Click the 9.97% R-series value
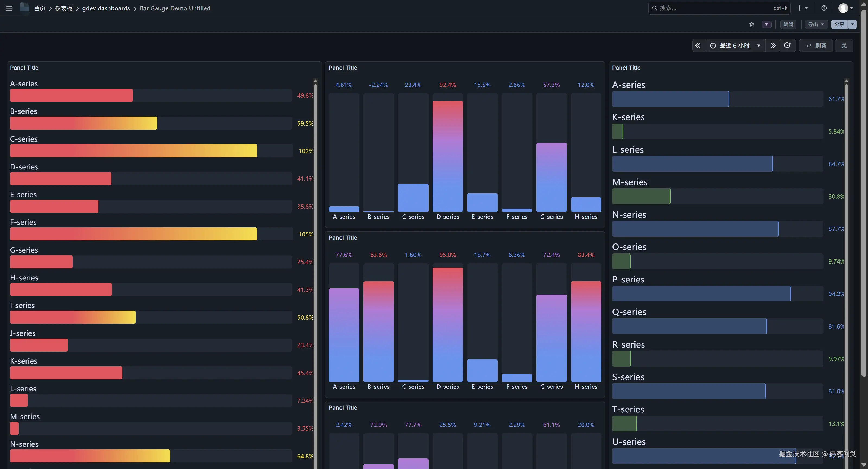This screenshot has height=469, width=868. (836, 359)
